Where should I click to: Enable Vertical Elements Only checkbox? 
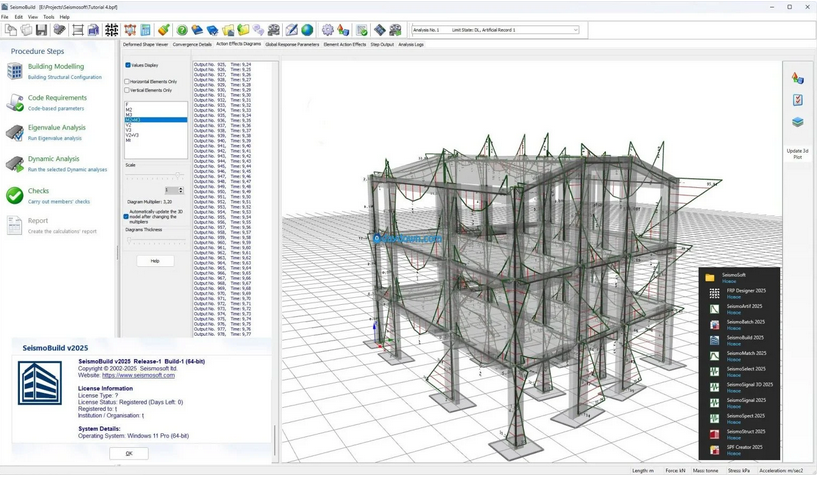[127, 90]
